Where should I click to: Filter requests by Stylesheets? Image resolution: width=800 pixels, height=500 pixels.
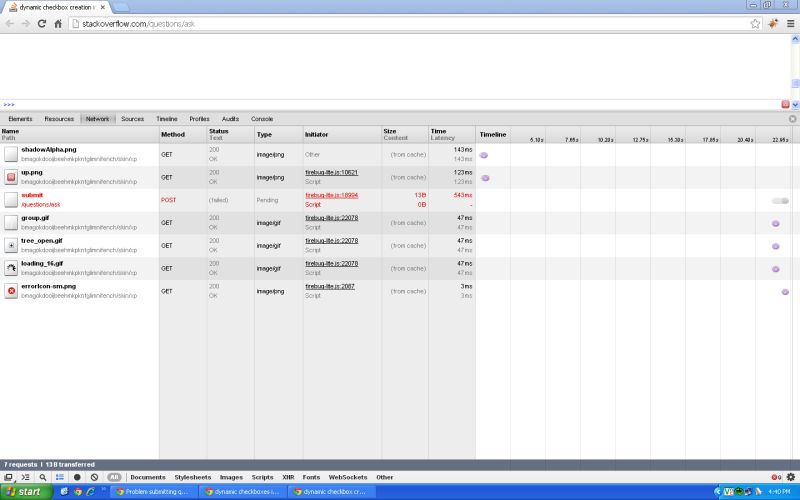tap(192, 477)
